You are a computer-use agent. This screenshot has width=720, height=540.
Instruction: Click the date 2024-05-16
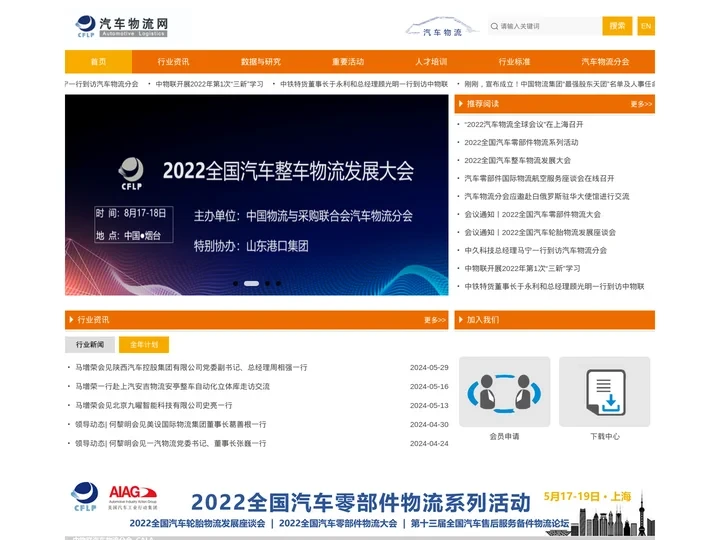pos(429,387)
